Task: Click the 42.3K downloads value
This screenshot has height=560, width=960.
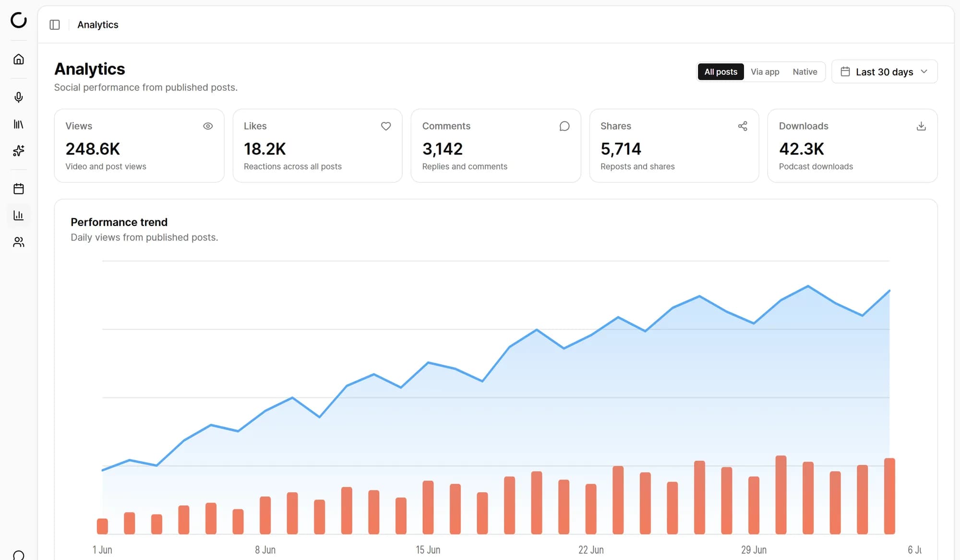Action: (x=802, y=149)
